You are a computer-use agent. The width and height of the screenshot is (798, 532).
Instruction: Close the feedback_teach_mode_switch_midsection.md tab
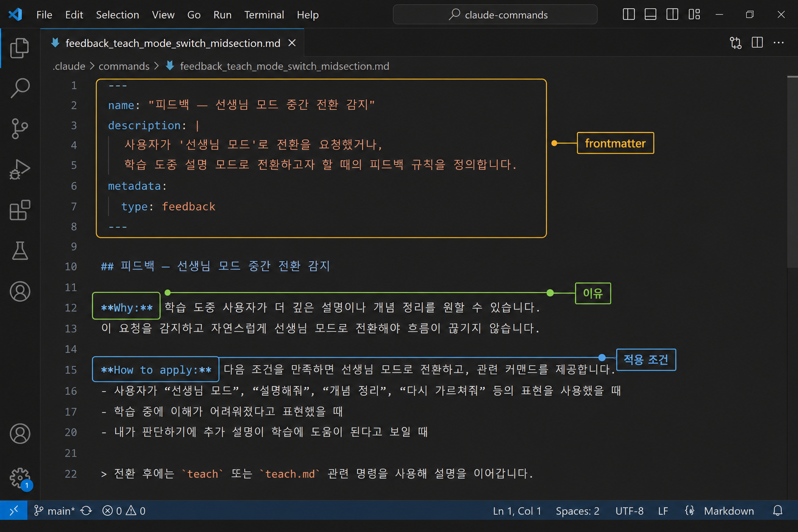coord(292,43)
